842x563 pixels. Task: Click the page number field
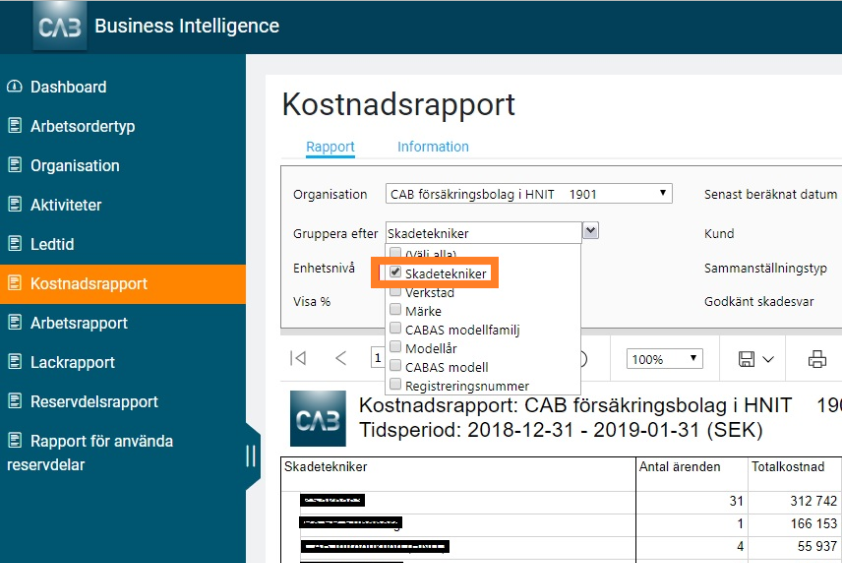(378, 358)
